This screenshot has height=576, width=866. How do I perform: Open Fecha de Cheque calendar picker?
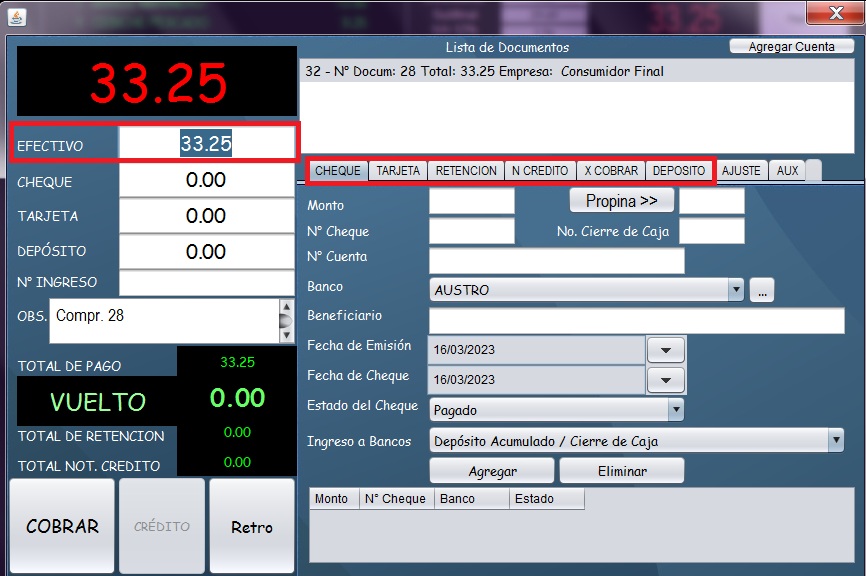pos(666,380)
